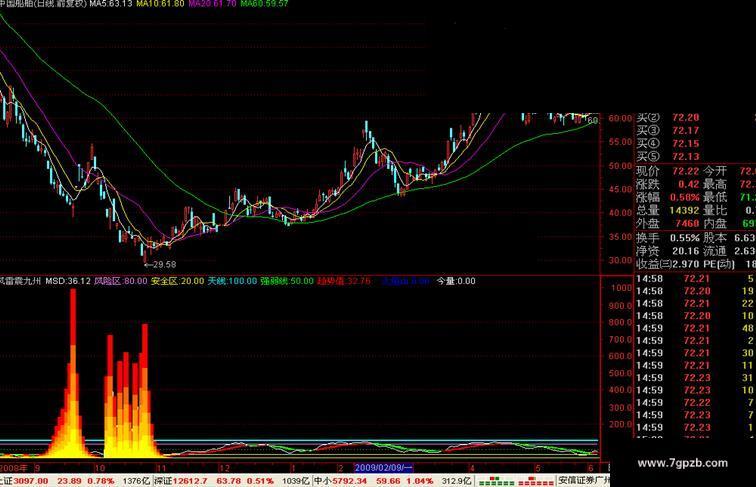Click the 买④ bid price 72.15
Screen dimensions: 756x487
coord(686,144)
